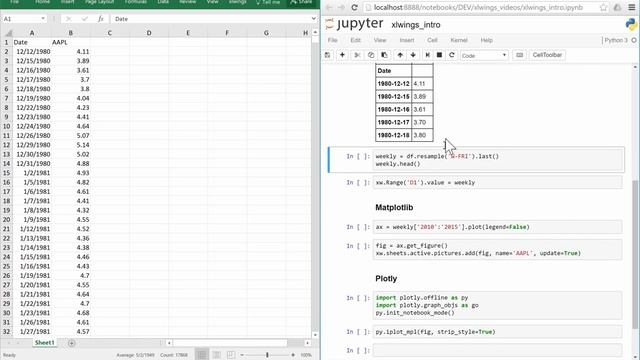Select the weekly resample code cell
Screen dimensions: 640x360
coord(499,160)
